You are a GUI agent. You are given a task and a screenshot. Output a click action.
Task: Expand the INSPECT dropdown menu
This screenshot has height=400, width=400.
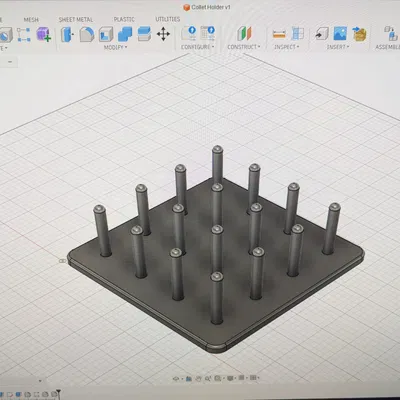point(287,47)
